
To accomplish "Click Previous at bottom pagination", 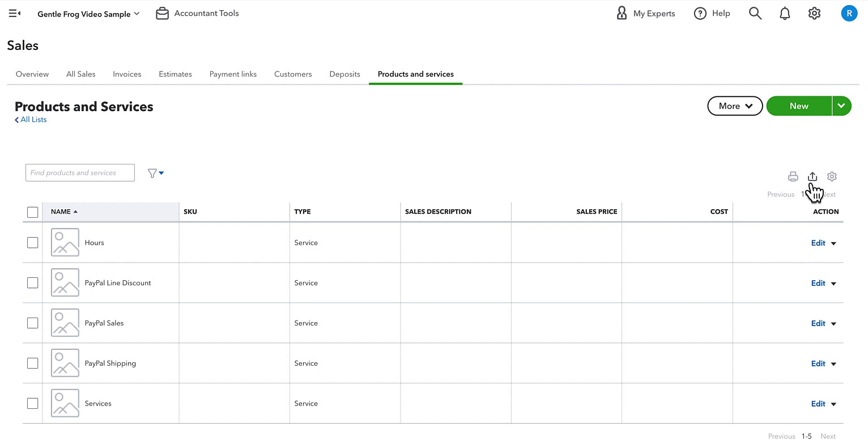I will coord(781,437).
